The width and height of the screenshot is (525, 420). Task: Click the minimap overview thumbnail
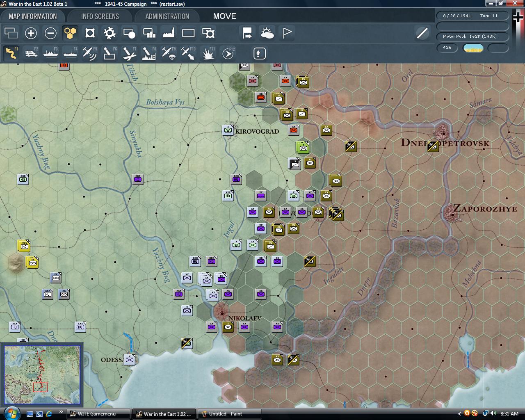42,374
